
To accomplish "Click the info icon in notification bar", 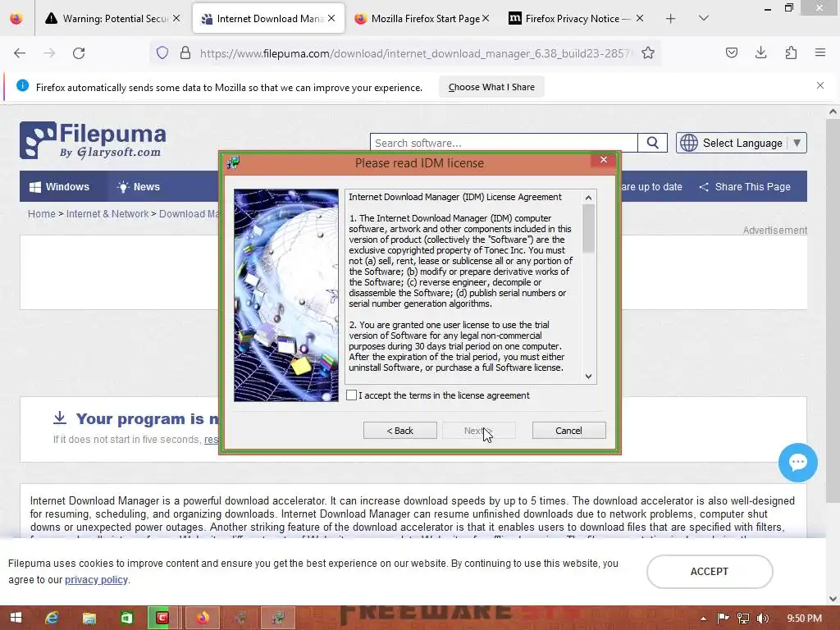I will 22,85.
